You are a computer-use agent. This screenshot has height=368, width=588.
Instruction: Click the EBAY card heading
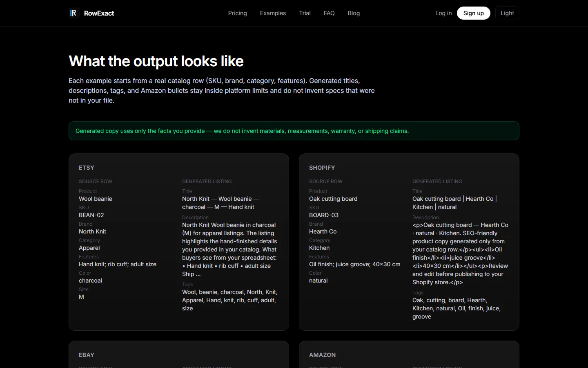(x=87, y=355)
